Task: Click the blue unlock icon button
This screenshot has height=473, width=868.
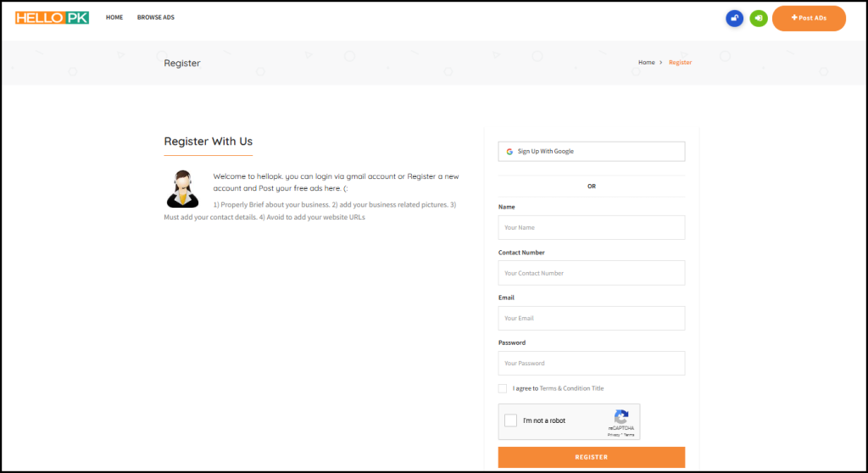Action: coord(734,18)
